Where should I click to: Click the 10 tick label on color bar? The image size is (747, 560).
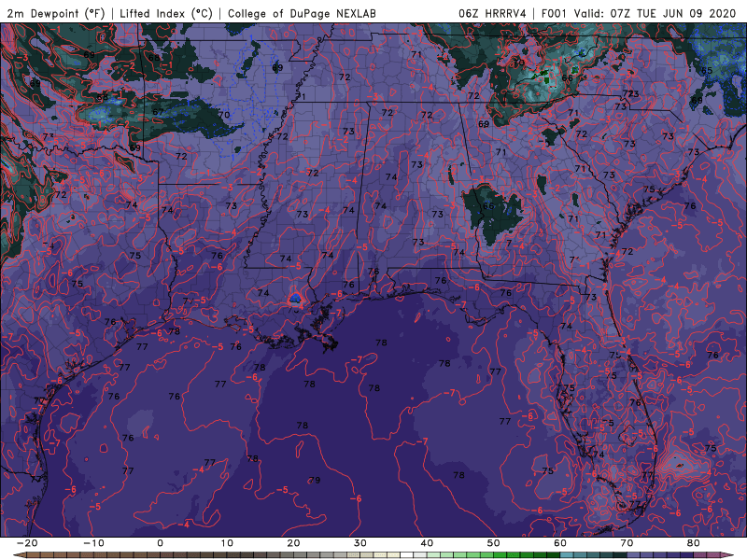pyautogui.click(x=227, y=543)
